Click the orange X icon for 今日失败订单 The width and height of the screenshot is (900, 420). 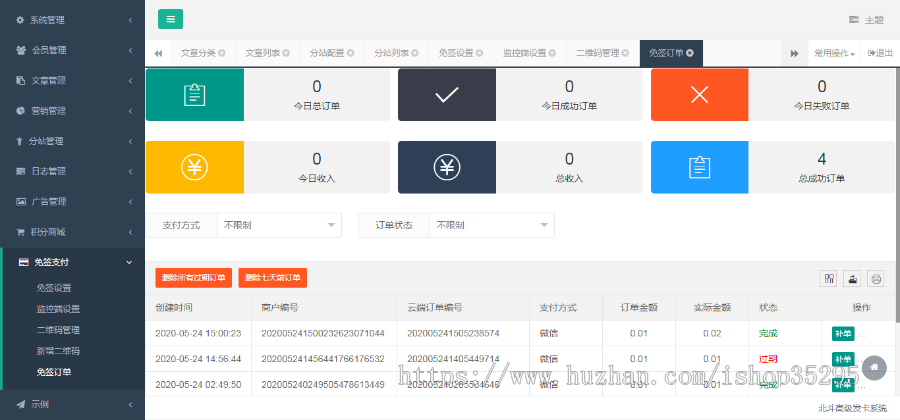tap(699, 95)
